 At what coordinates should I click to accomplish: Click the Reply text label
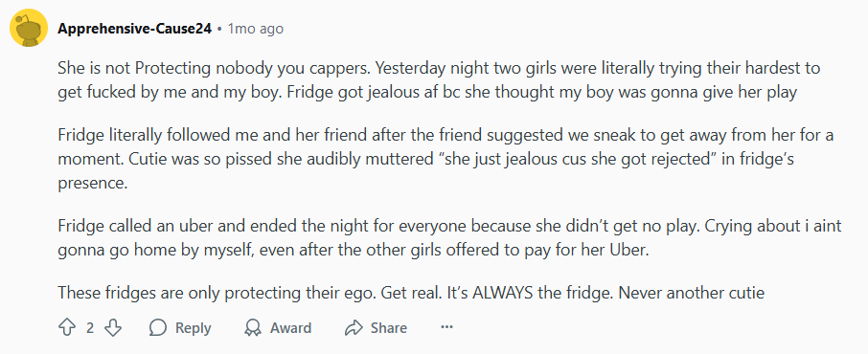tap(194, 328)
